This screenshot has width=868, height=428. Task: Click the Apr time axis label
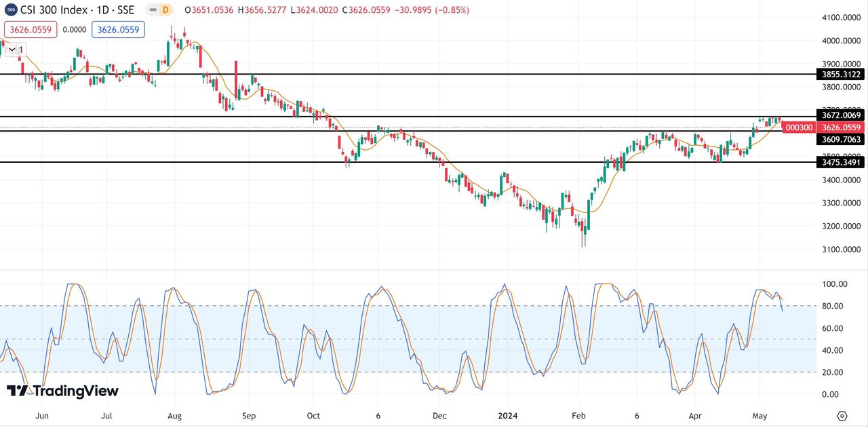[x=695, y=415]
